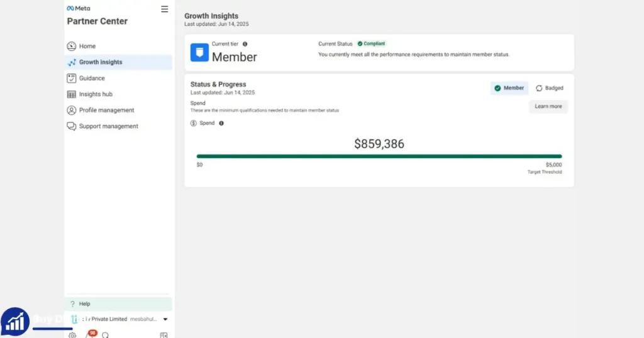Click the info icon next to Spend

221,123
